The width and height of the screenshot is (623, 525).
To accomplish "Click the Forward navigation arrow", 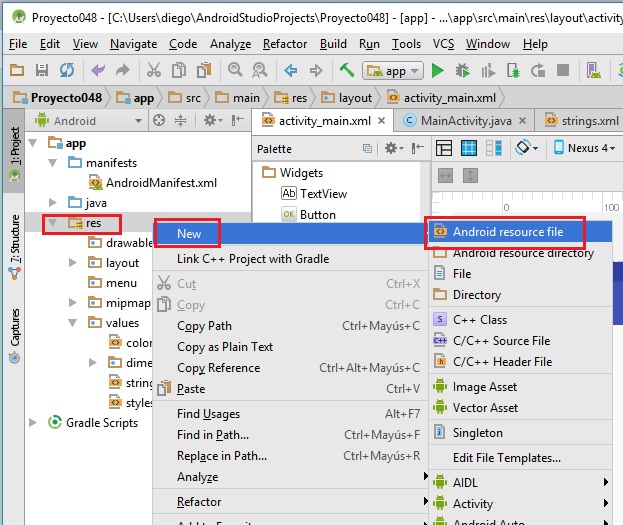I will click(316, 71).
